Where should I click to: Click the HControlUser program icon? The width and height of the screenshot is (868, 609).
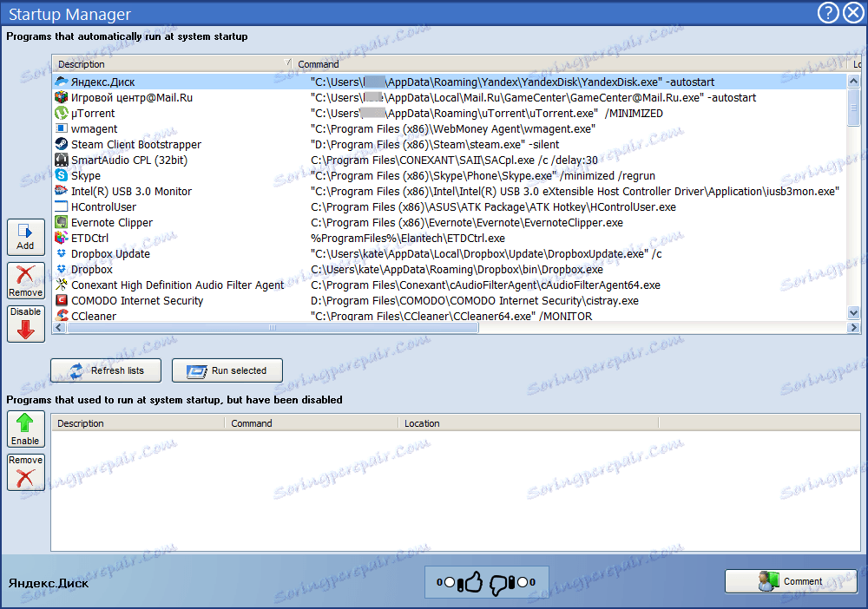(x=62, y=206)
